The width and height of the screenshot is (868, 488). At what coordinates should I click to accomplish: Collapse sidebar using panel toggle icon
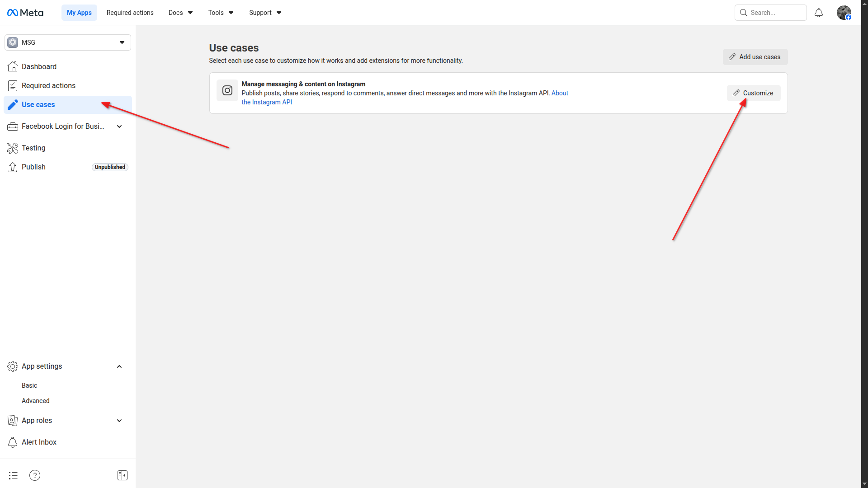(x=123, y=475)
